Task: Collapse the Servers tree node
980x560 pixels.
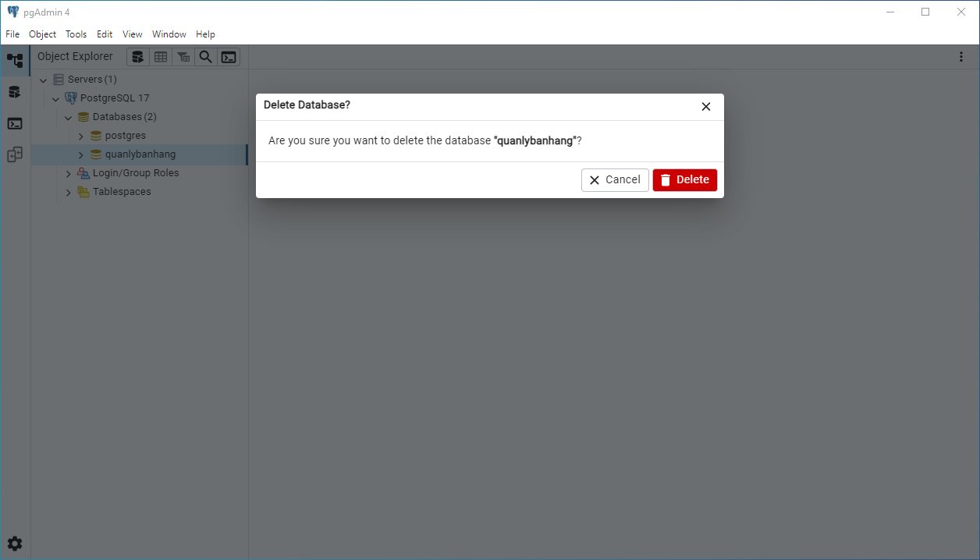Action: click(x=43, y=80)
